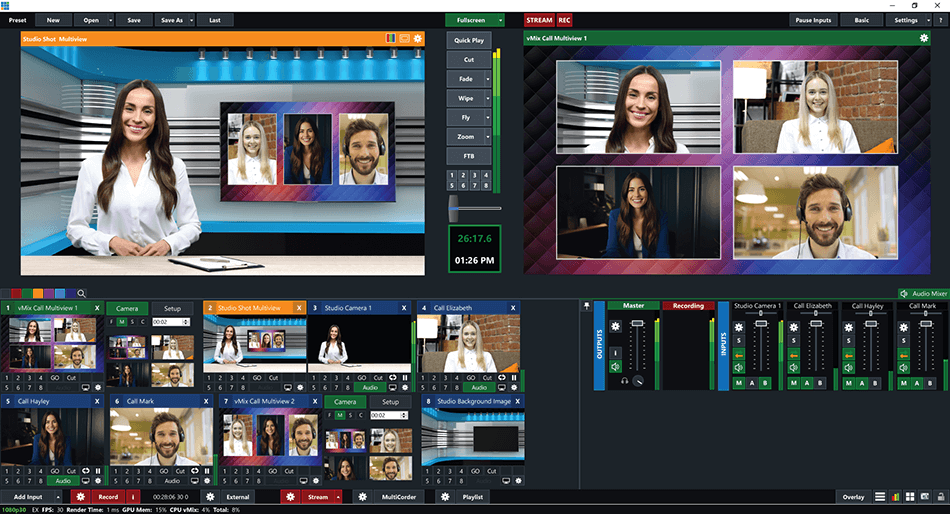Click the Pause Inputs button
The image size is (950, 514).
coord(812,20)
